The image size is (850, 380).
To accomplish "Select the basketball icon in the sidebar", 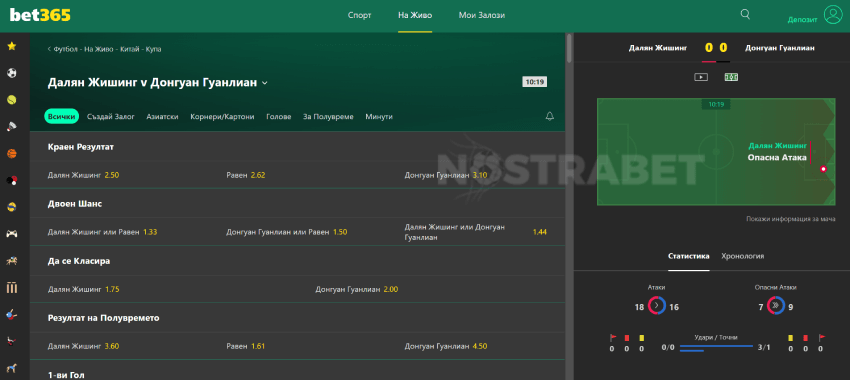I will 11,153.
